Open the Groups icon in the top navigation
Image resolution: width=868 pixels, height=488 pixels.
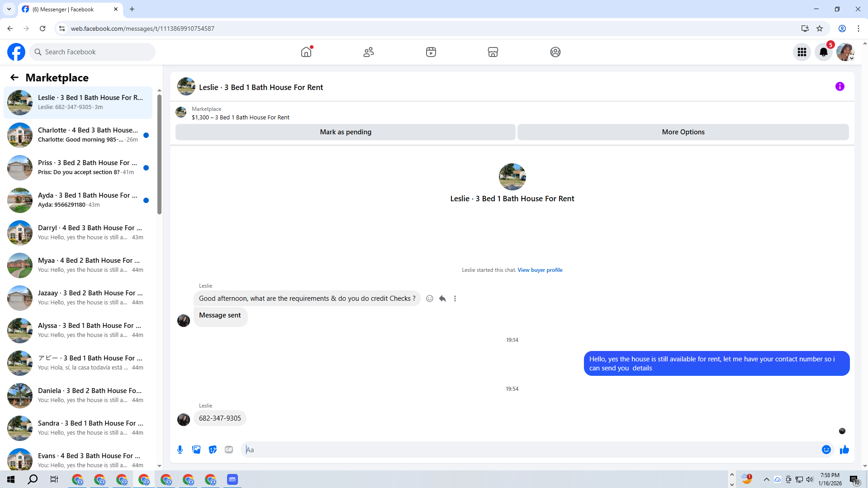[555, 52]
